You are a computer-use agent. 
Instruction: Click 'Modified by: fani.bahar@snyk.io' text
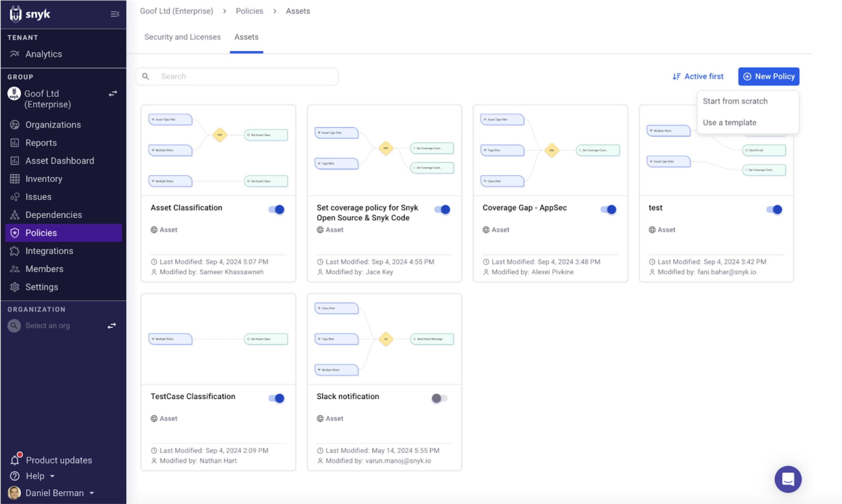click(x=706, y=272)
